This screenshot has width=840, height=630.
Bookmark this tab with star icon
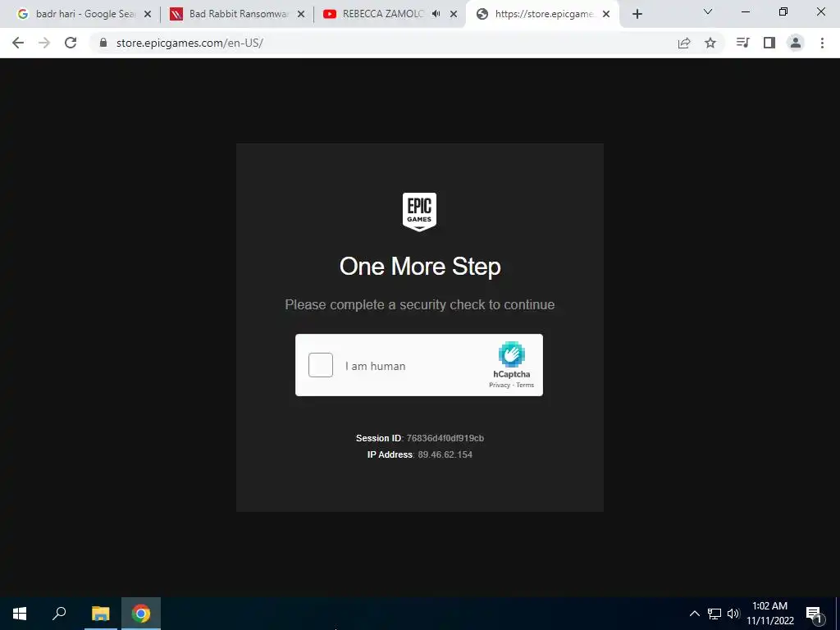pyautogui.click(x=710, y=43)
